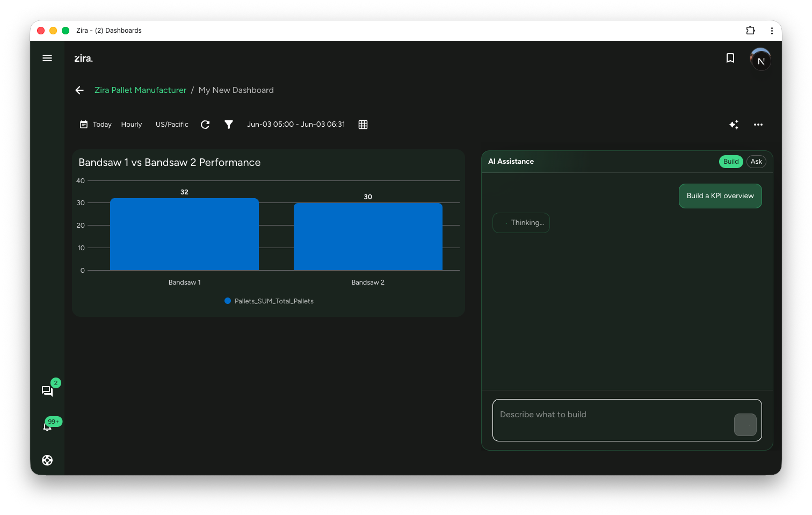Open the Today date picker
The image size is (812, 515).
[96, 125]
